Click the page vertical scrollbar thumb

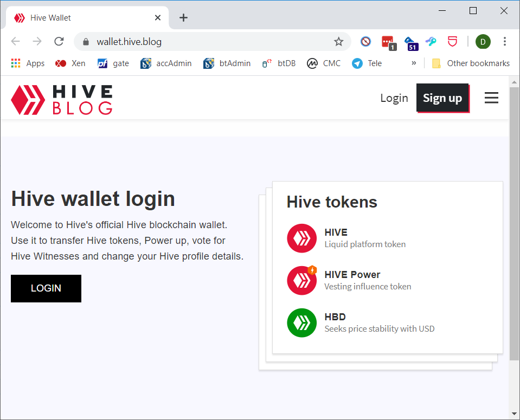click(x=515, y=224)
